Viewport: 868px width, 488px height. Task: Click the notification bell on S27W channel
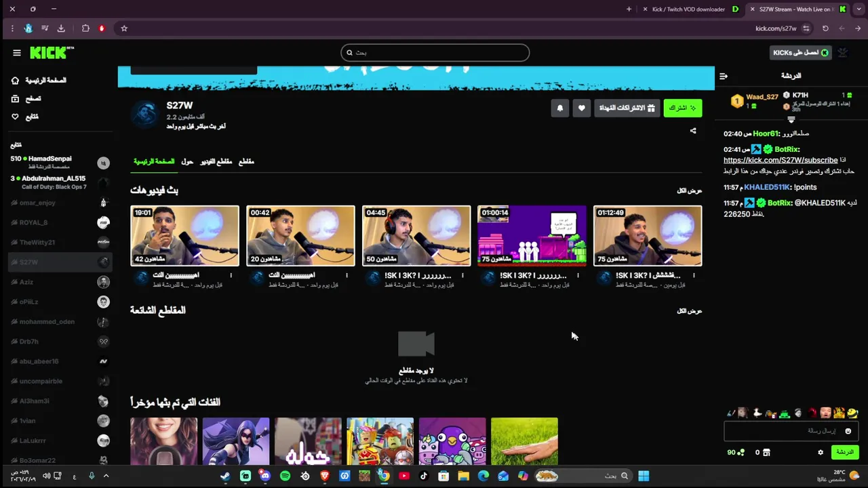click(560, 108)
